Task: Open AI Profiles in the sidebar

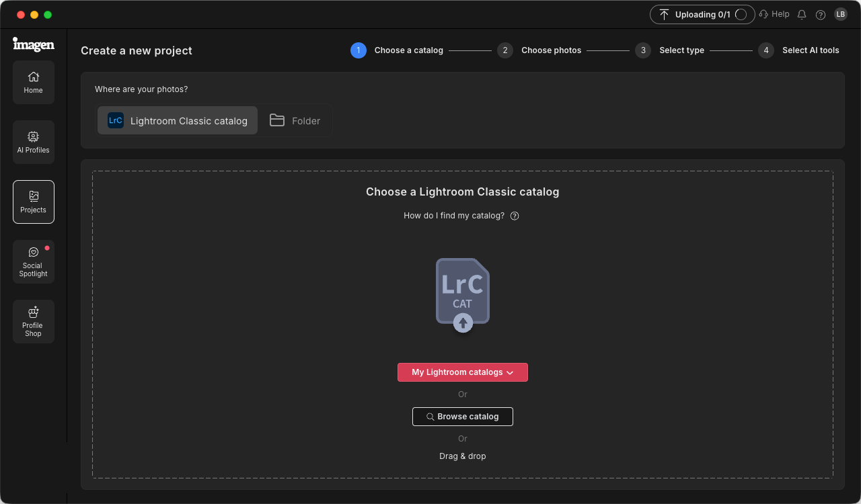Action: [x=33, y=142]
